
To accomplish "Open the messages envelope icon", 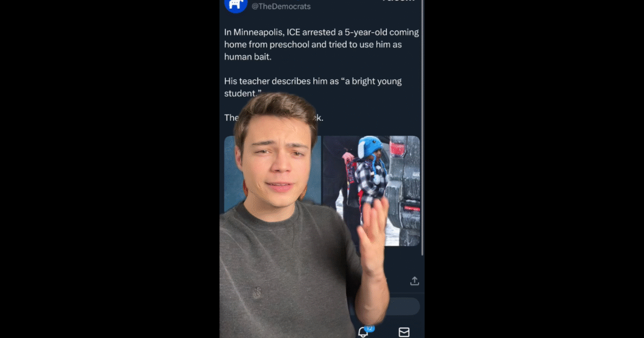I will (x=404, y=333).
